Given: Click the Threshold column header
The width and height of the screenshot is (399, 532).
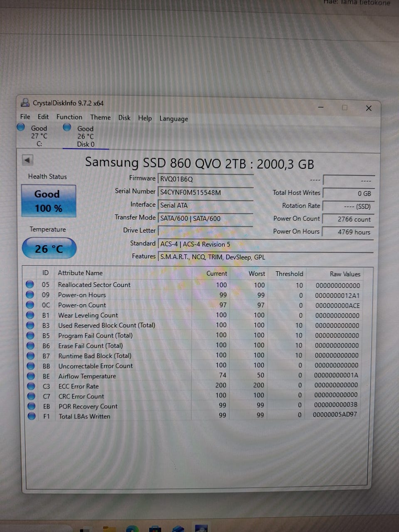Looking at the screenshot, I should pos(289,273).
